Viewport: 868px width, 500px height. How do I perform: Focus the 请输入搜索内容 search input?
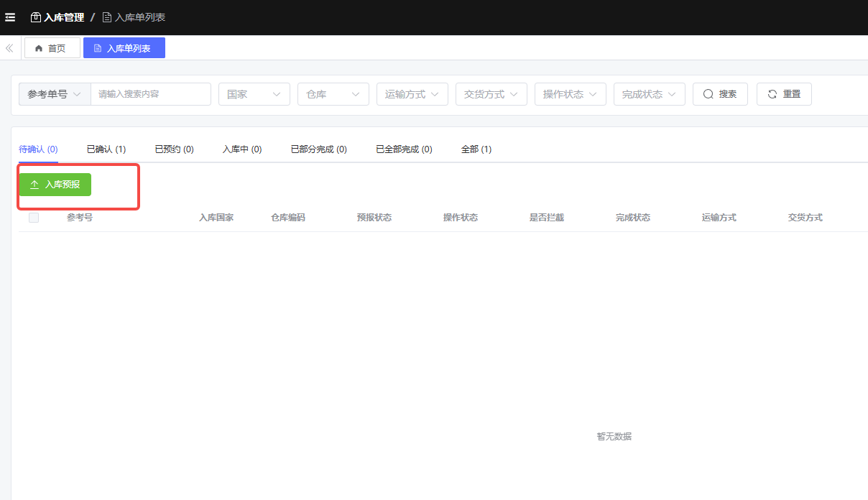(150, 94)
